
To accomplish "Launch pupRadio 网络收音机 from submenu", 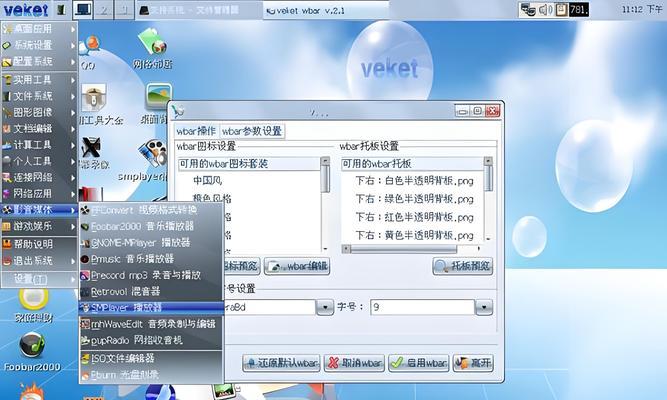I will pyautogui.click(x=151, y=340).
